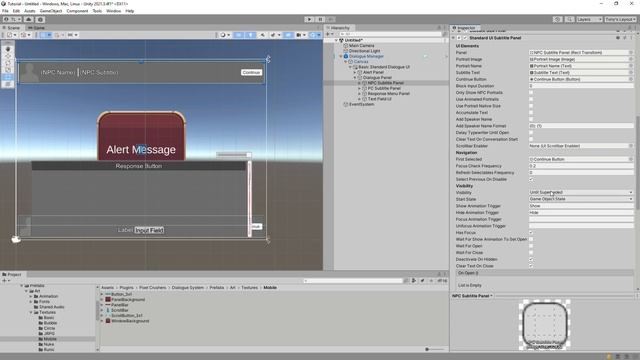Select the Move tool in the Scene tool overlay

pyautogui.click(x=8, y=56)
